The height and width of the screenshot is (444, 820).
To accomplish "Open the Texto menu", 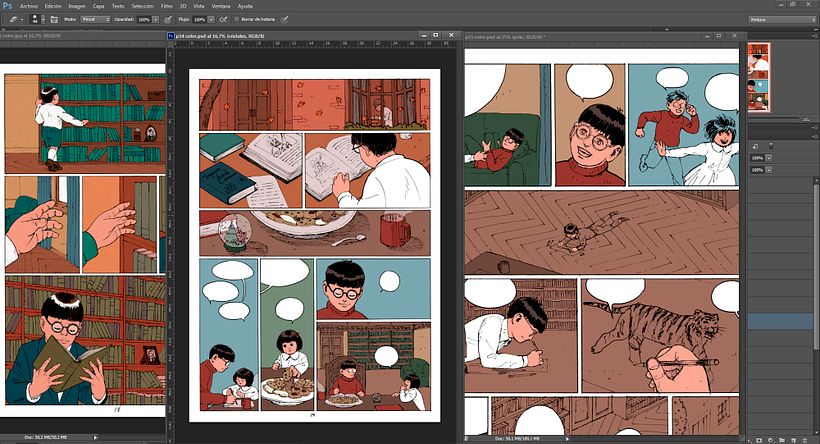I will click(x=118, y=6).
